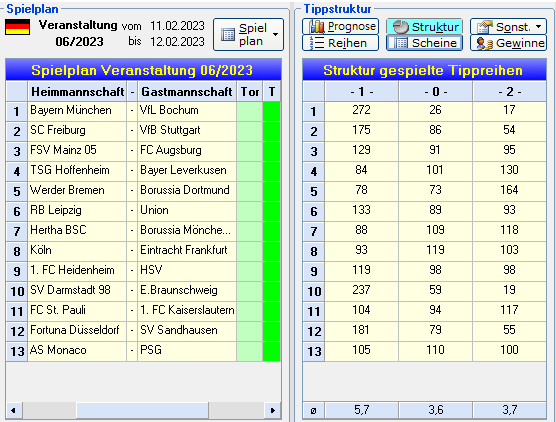Select the Eintracht Frankfurt cell

coord(187,251)
